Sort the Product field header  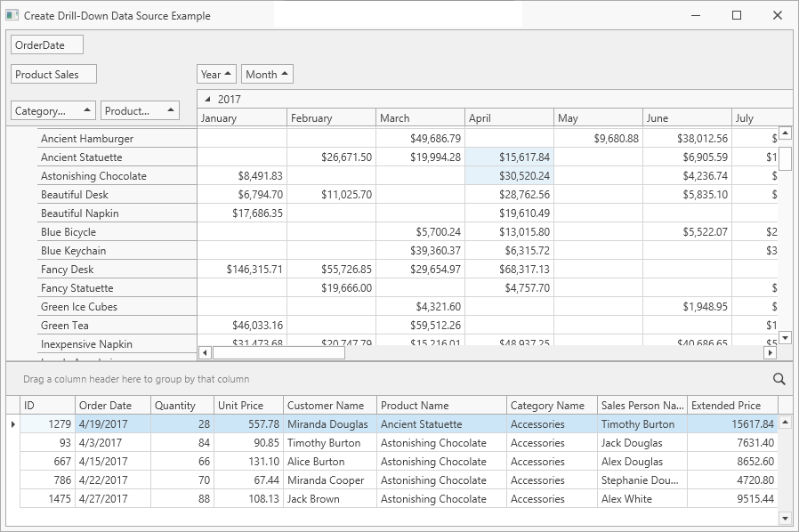pyautogui.click(x=140, y=110)
